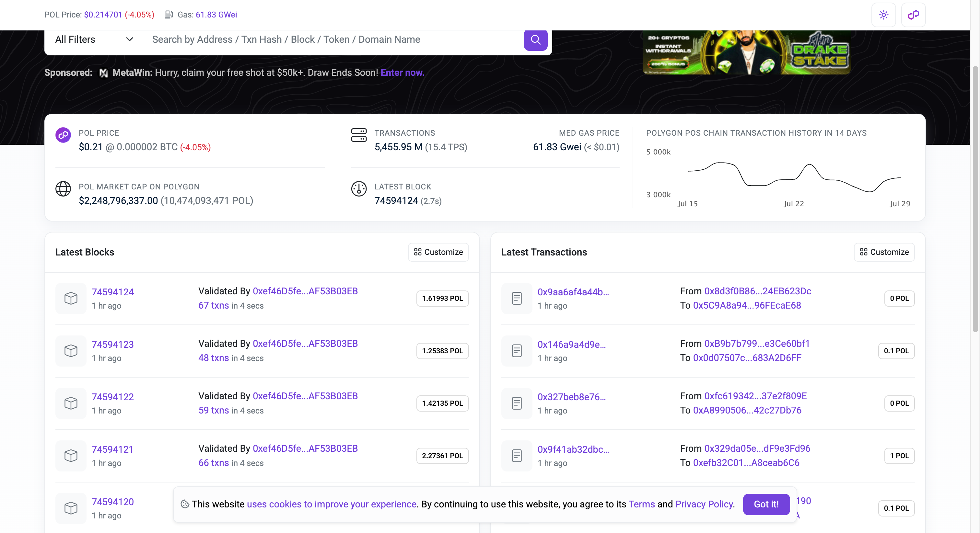Click the page vertical scrollbar
Screen dimensions: 980x533
point(975,198)
